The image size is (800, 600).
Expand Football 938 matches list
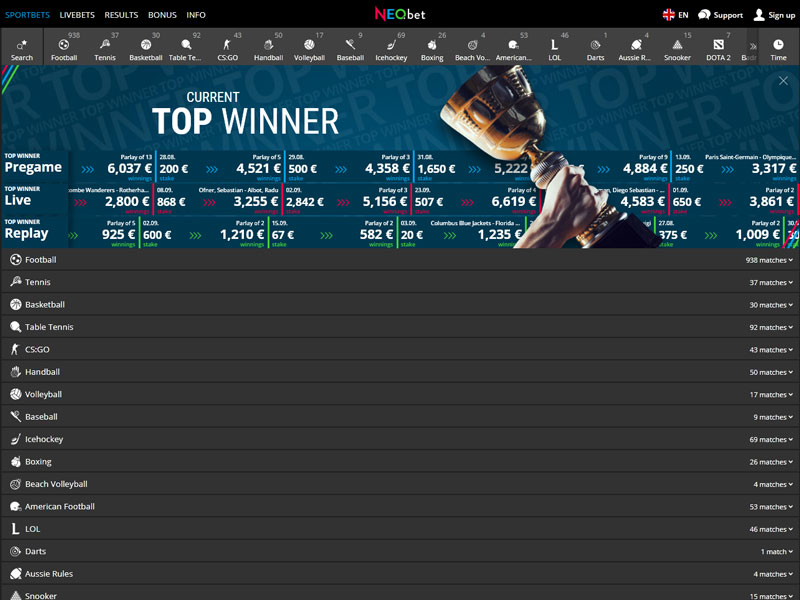pyautogui.click(x=769, y=260)
